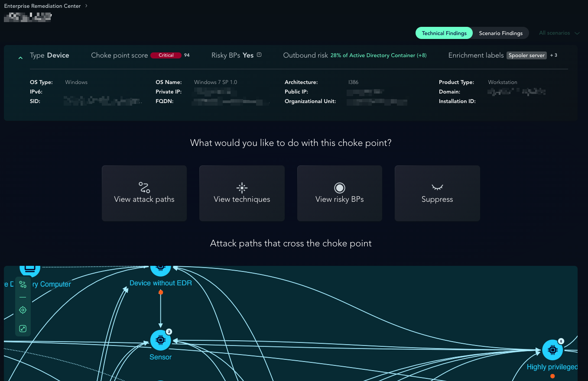The width and height of the screenshot is (588, 381).
Task: Click the View risky BPs card
Action: (339, 193)
